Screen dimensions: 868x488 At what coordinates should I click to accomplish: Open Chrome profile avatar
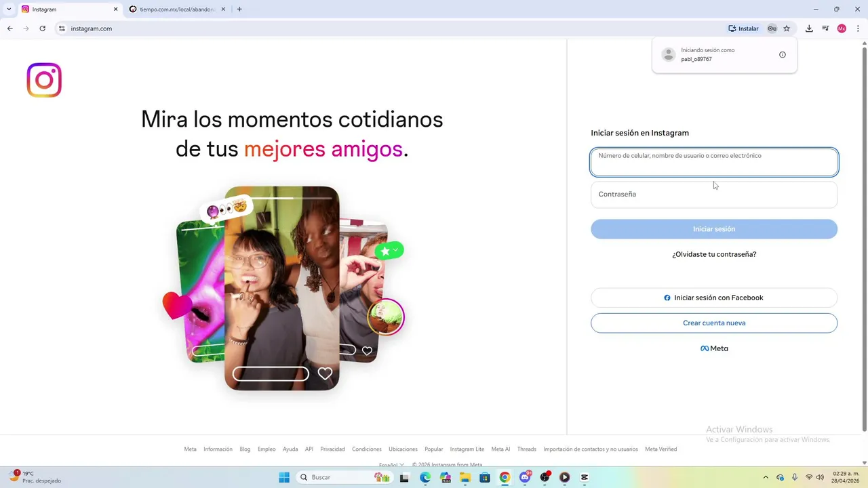(x=842, y=28)
